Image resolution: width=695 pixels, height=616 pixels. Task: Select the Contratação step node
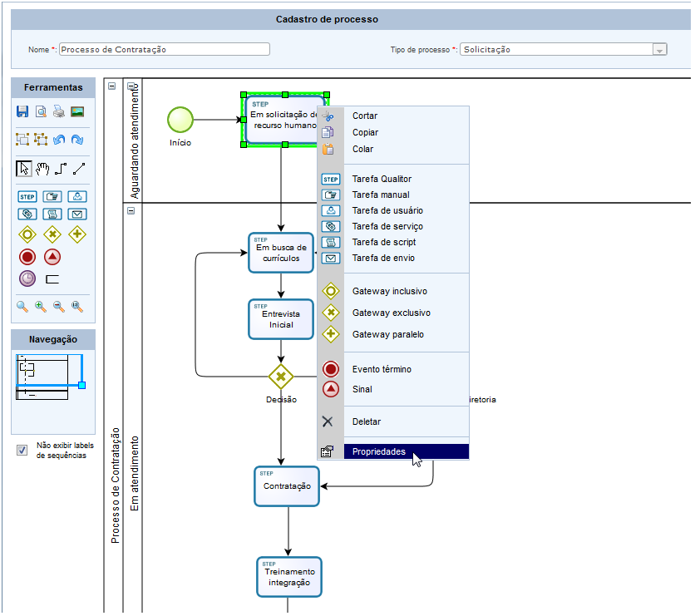(287, 486)
